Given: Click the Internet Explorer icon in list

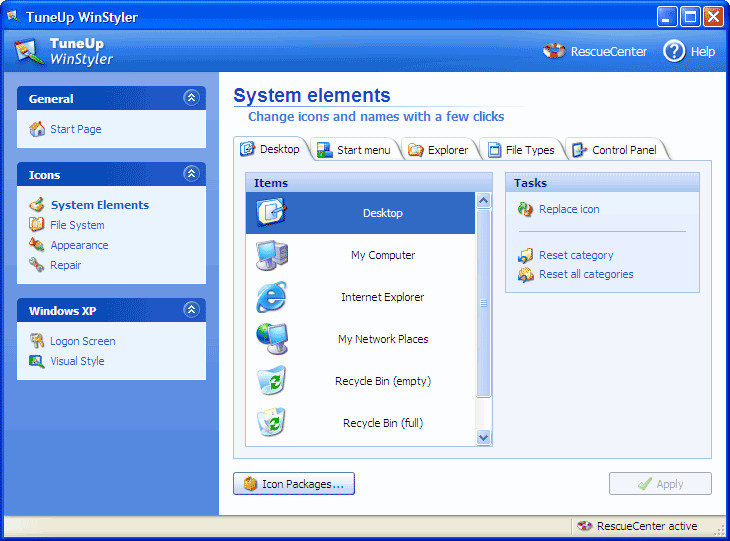Looking at the screenshot, I should (271, 297).
